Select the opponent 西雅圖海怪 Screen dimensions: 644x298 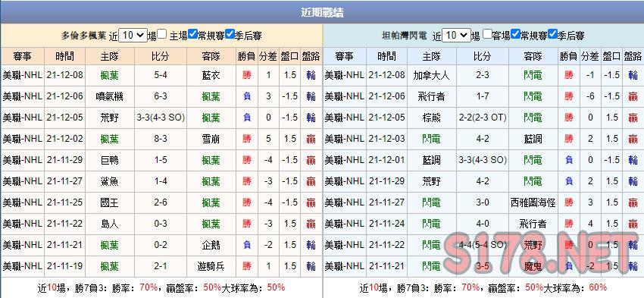click(x=533, y=202)
